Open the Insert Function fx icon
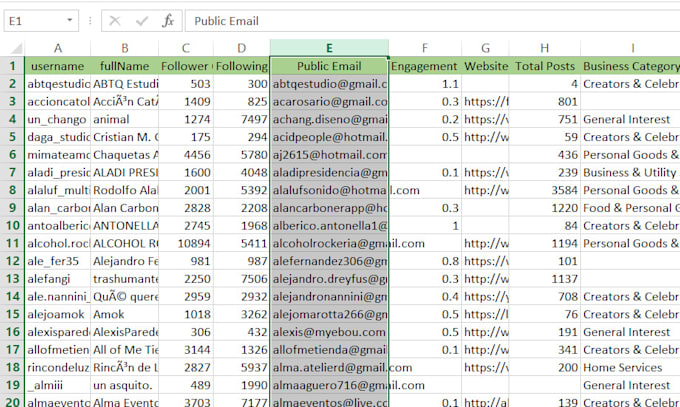 pos(168,21)
